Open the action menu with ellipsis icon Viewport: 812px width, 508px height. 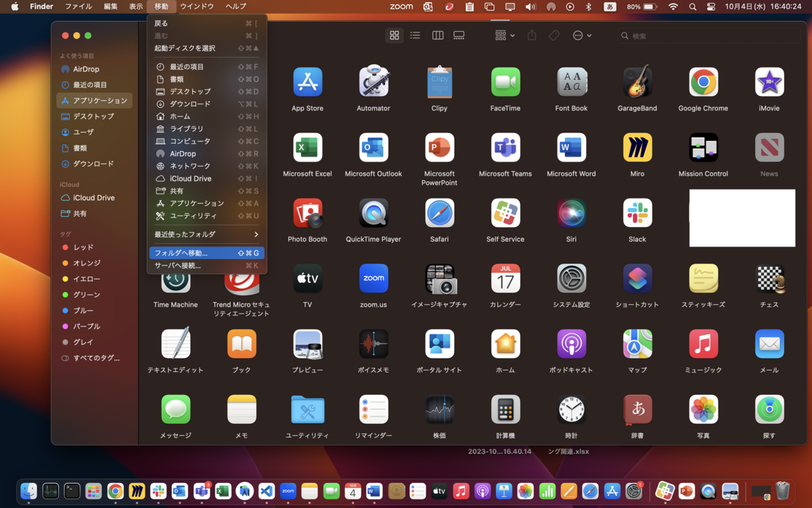pos(582,35)
